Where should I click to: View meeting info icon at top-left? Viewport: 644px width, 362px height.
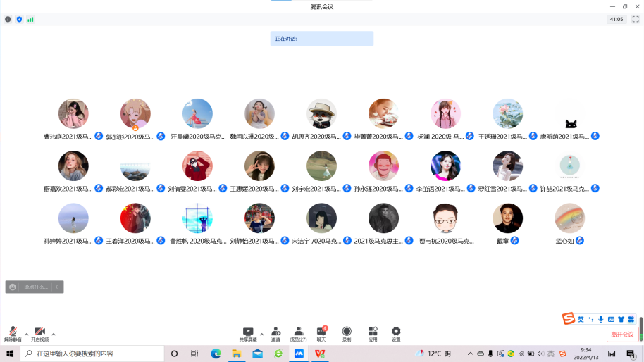pyautogui.click(x=8, y=19)
